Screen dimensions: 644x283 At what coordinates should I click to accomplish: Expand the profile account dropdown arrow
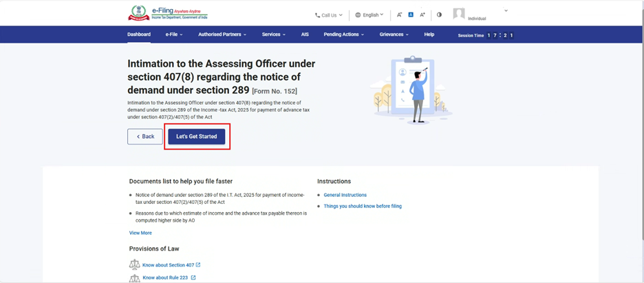pos(506,11)
